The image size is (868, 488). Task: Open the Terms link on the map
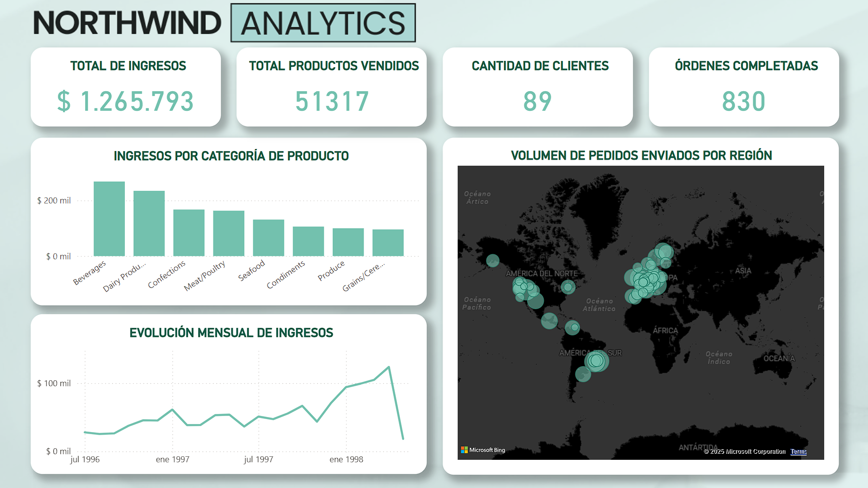point(798,451)
